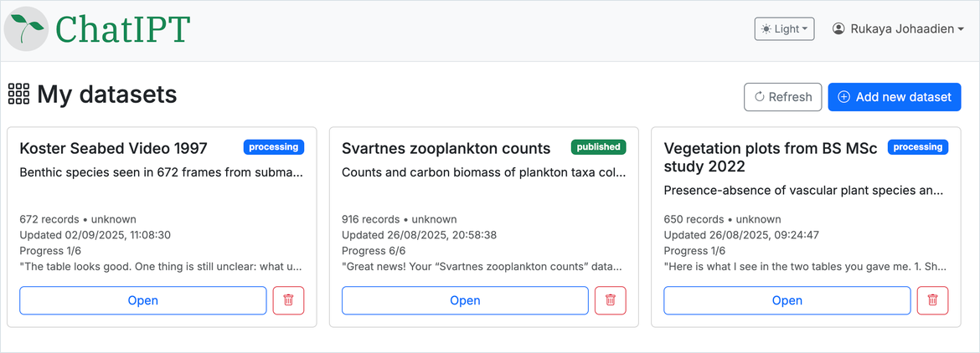Click trash icon for Svartnes zooplankton counts
980x353 pixels.
coord(610,300)
